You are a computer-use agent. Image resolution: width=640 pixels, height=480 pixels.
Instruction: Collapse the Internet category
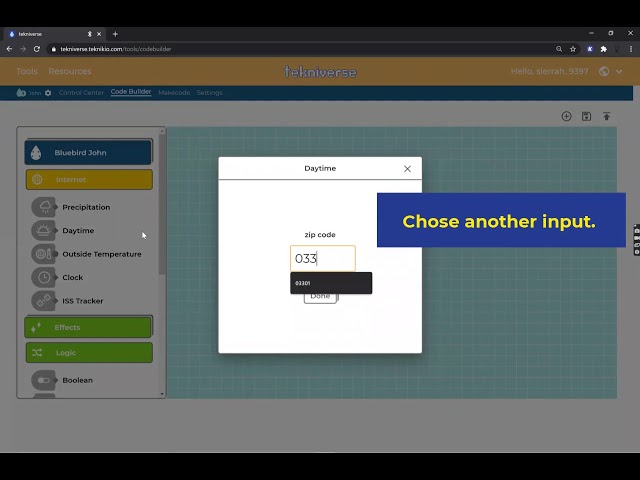pos(89,180)
